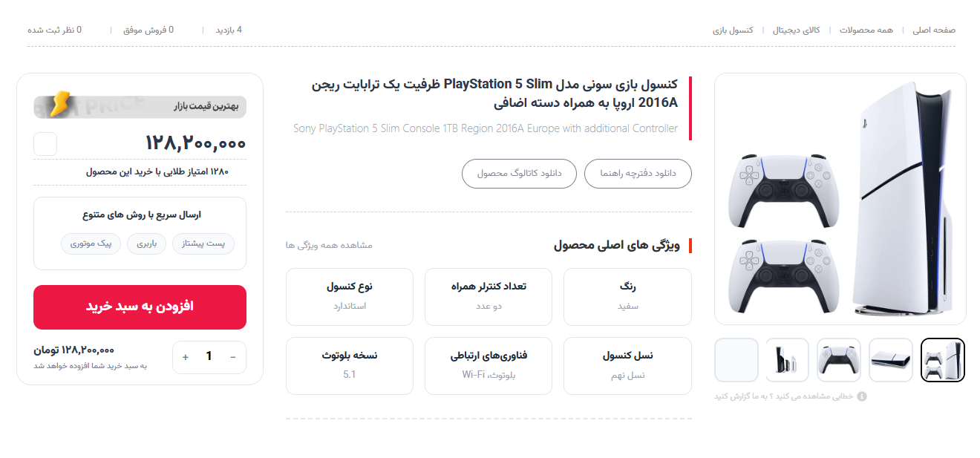Image resolution: width=980 pixels, height=458 pixels.
Task: Open the مشاهده همه ویژگی ها link
Action: 329,245
